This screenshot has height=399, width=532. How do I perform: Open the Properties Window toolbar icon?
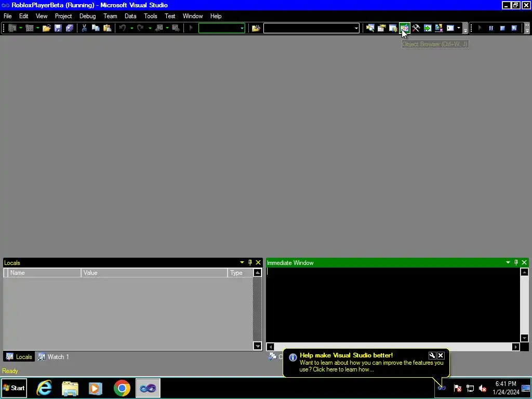(x=382, y=28)
